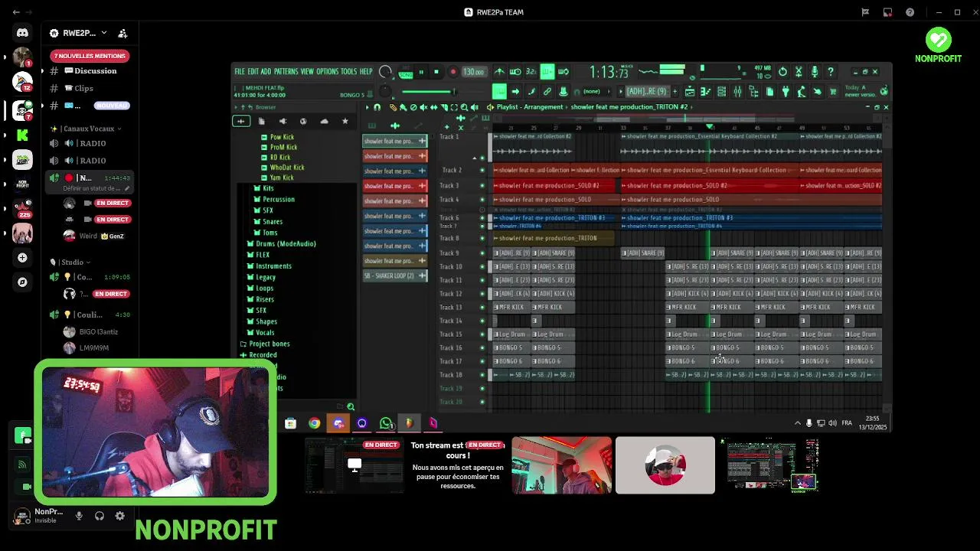Click the link chain icon in toolbar
The image size is (980, 551).
tap(547, 92)
